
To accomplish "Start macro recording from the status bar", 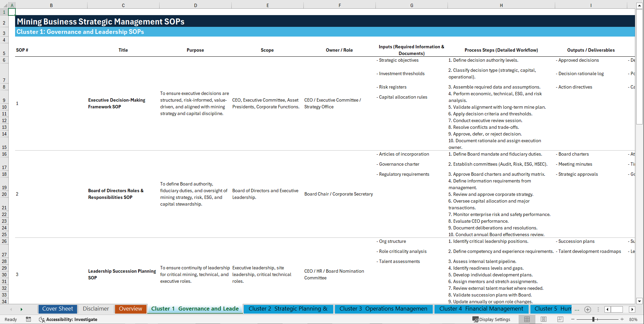I will 28,319.
